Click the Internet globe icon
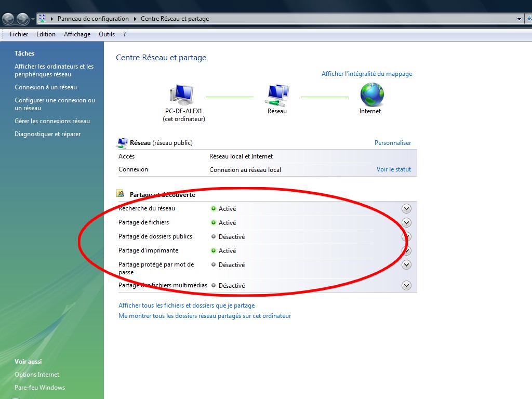 tap(372, 95)
